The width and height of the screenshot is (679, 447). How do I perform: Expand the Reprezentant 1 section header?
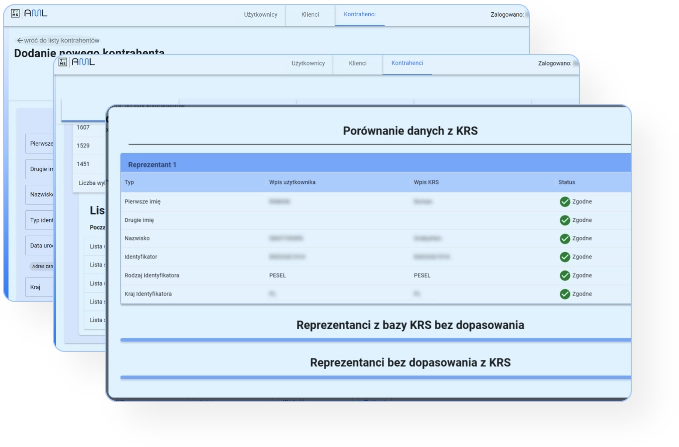tap(375, 164)
